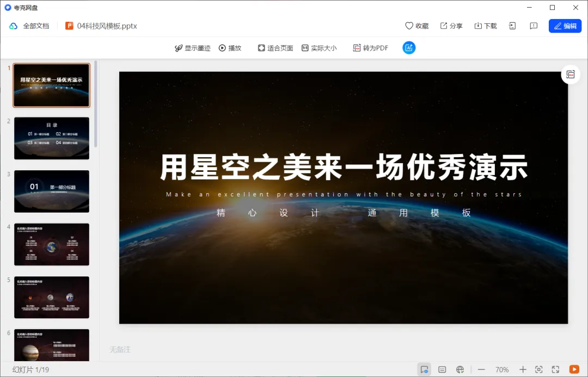Screen dimensions: 588x377
Task: Click the English subtitle on the slide
Action: click(x=344, y=194)
